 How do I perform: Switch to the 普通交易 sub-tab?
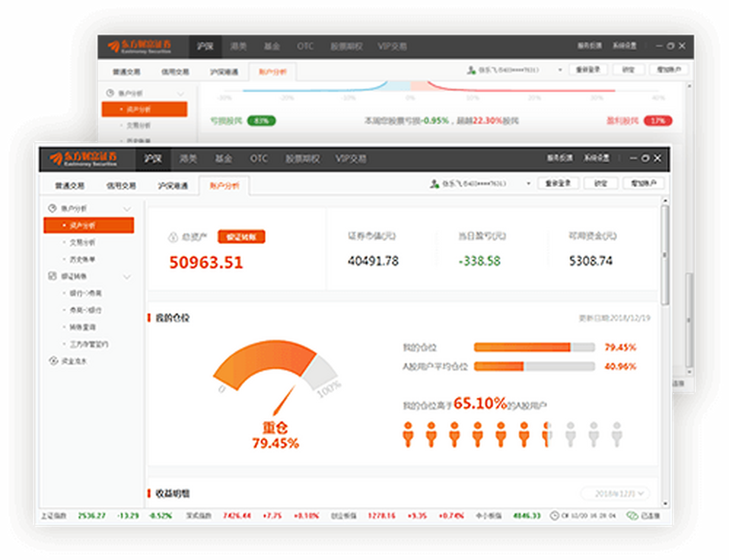tap(69, 186)
